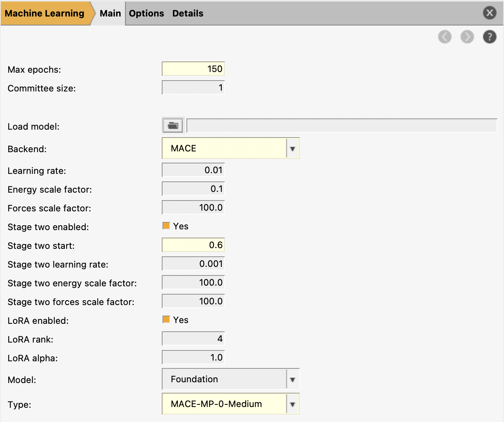The height and width of the screenshot is (422, 504).
Task: Click the "Type:" label
Action: (x=19, y=405)
